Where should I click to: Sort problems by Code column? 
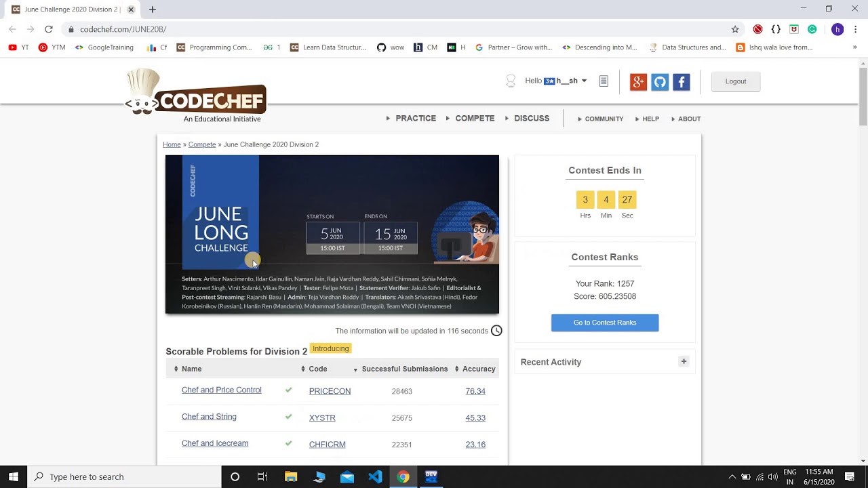click(314, 369)
